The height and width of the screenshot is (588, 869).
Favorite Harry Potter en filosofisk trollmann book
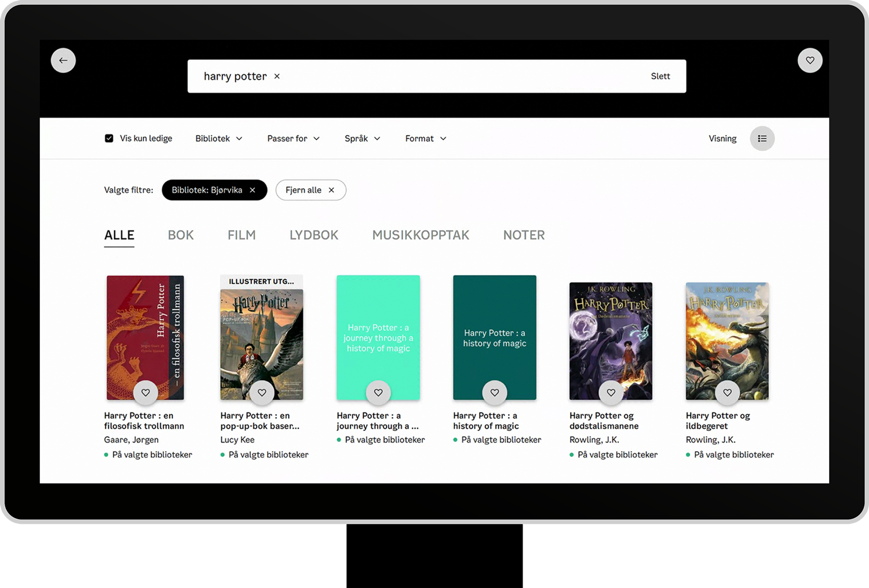145,393
